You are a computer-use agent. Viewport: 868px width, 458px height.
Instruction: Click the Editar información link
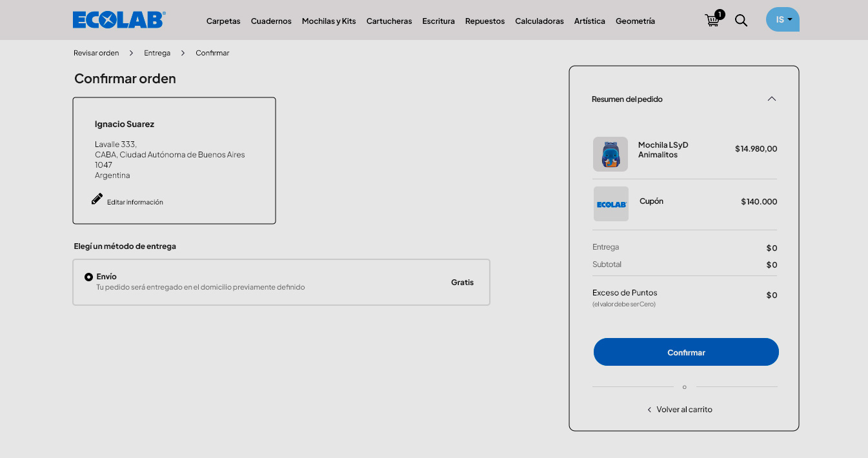(x=135, y=202)
